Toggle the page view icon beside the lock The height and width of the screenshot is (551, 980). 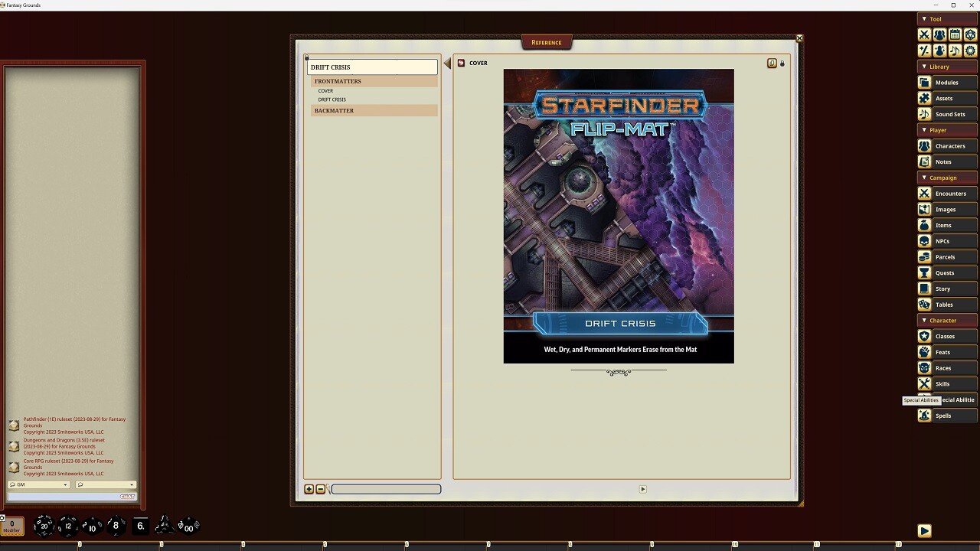pyautogui.click(x=772, y=63)
